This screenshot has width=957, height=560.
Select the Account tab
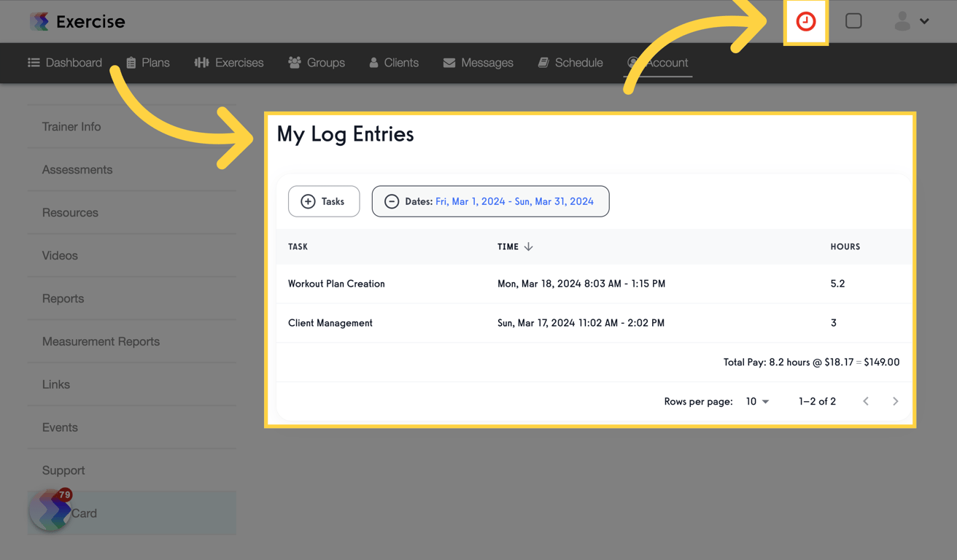tap(658, 63)
